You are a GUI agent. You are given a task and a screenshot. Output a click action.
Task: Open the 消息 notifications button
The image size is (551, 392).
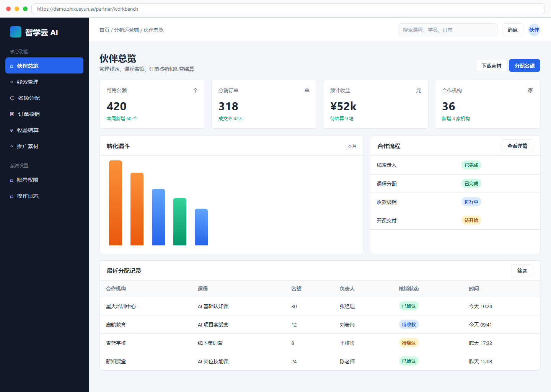click(513, 30)
